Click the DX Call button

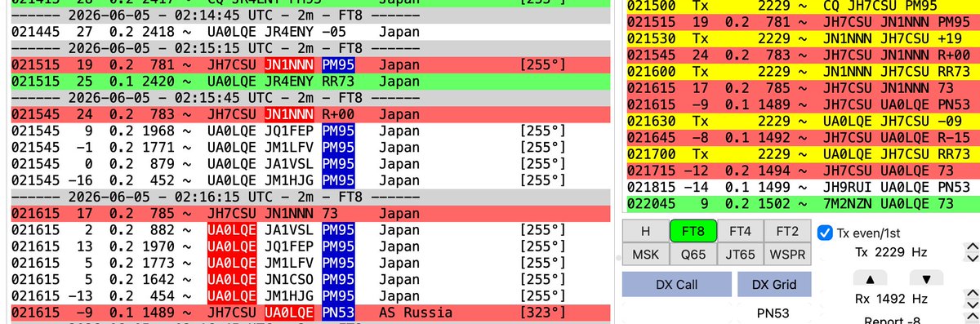click(x=677, y=284)
